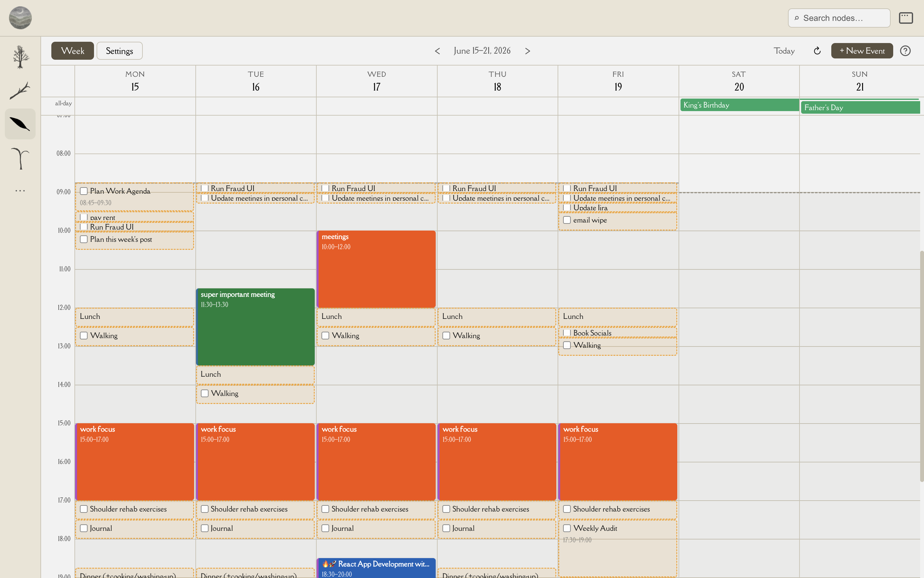The width and height of the screenshot is (924, 578).
Task: Select the date range June 15–21, 2026
Action: tap(482, 51)
